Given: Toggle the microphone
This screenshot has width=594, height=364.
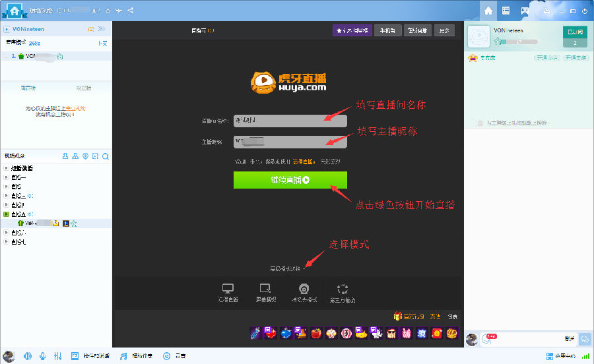Looking at the screenshot, I should point(42,356).
